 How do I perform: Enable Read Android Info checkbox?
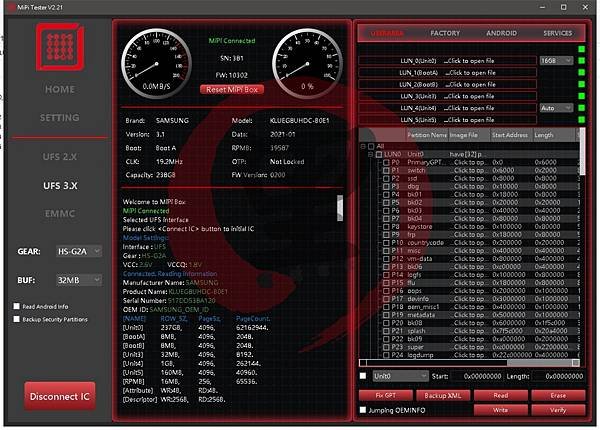pyautogui.click(x=16, y=306)
